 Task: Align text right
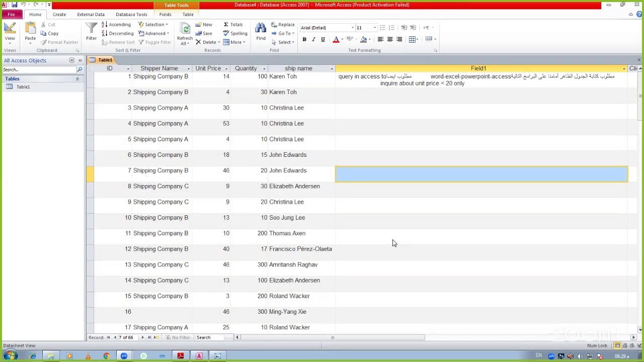coord(399,39)
